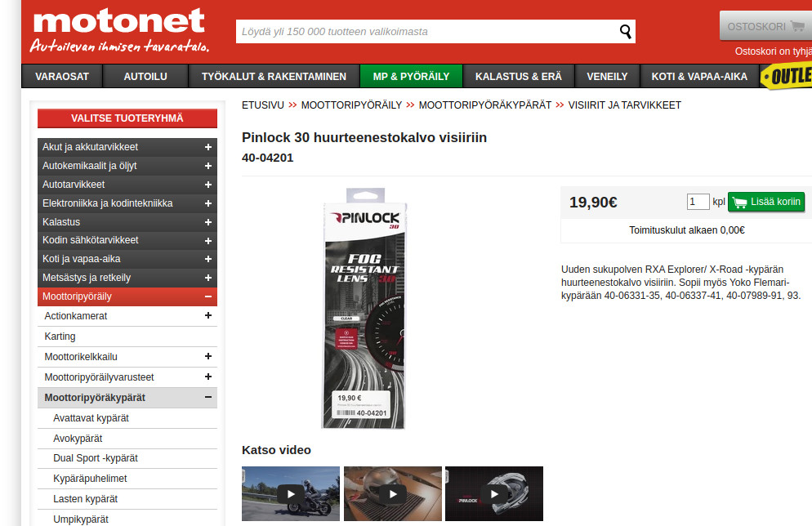
Task: Click the Katso video heading
Action: tap(277, 450)
